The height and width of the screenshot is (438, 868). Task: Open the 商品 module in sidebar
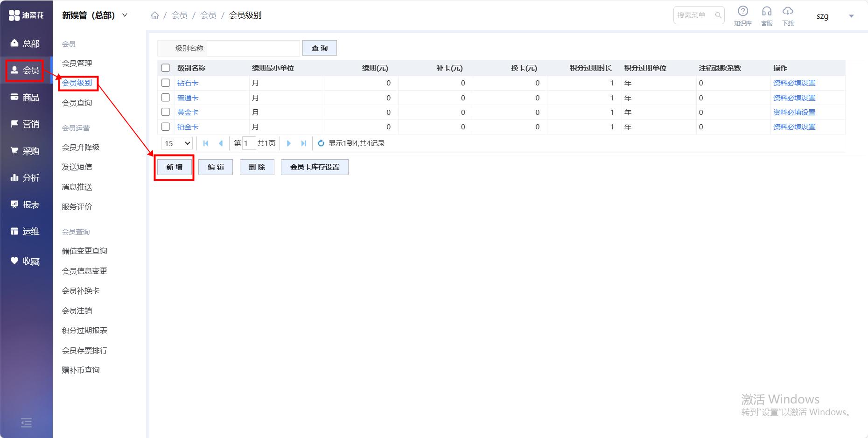coord(25,97)
